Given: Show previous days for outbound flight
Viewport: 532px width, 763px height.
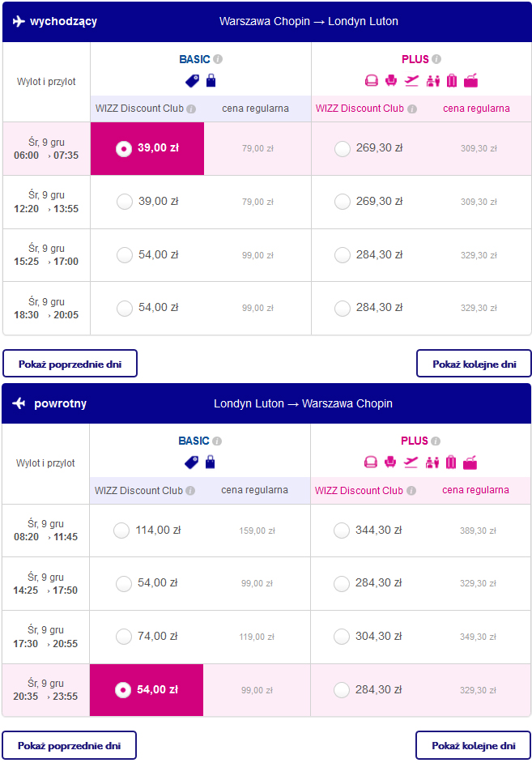Looking at the screenshot, I should pyautogui.click(x=70, y=364).
